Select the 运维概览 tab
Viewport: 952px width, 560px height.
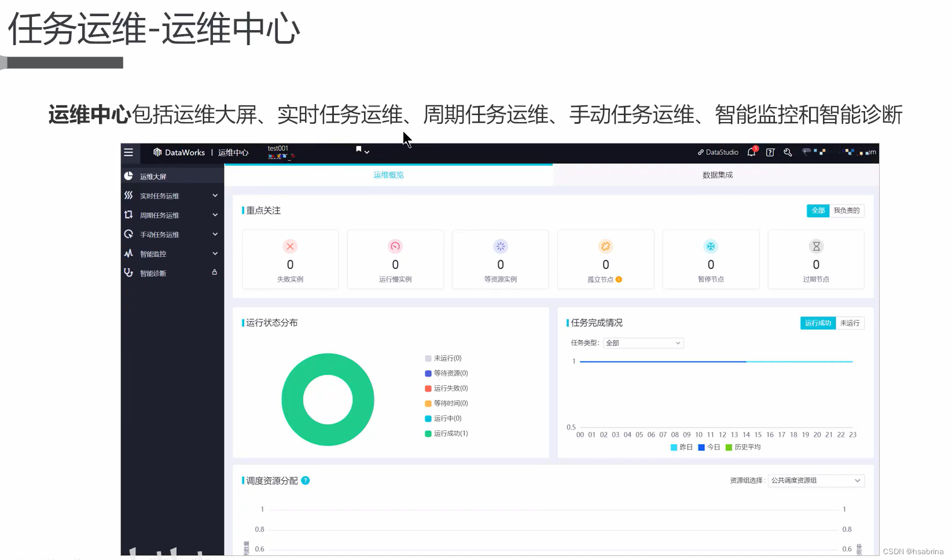388,175
